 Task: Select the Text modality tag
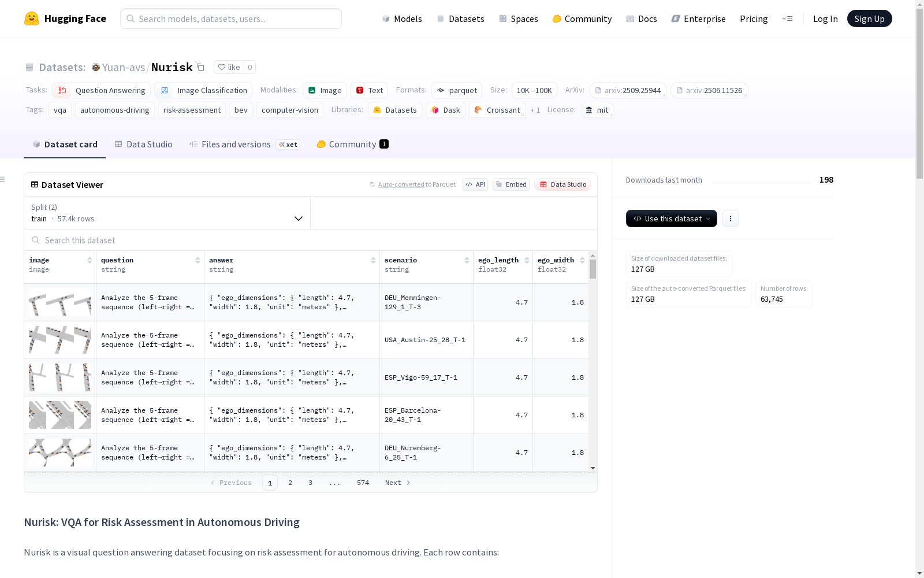(x=369, y=90)
